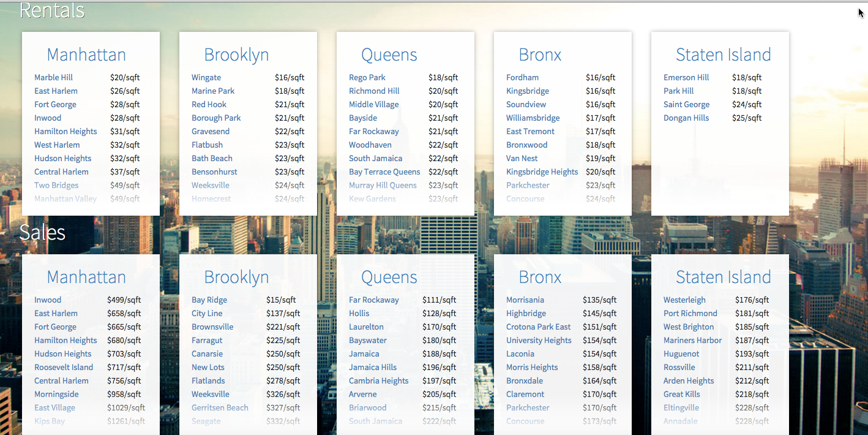868x435 pixels.
Task: Click the Highbridge link
Action: click(x=526, y=313)
